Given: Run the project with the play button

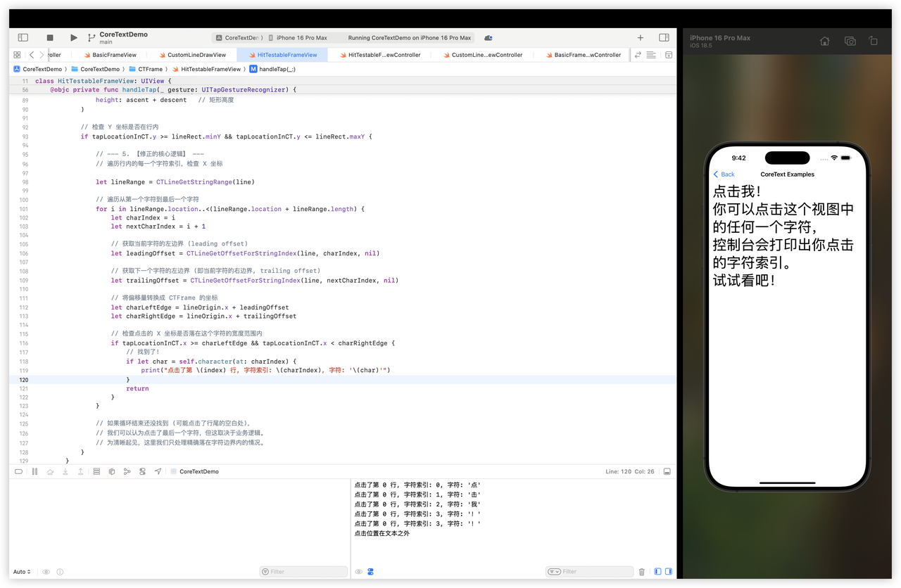Looking at the screenshot, I should coord(74,37).
